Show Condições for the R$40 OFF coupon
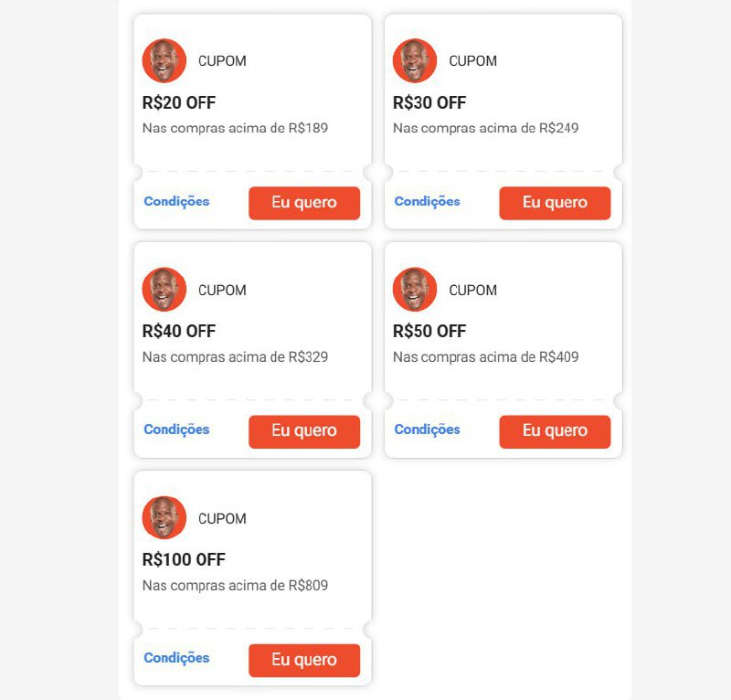The image size is (731, 700). [x=176, y=430]
